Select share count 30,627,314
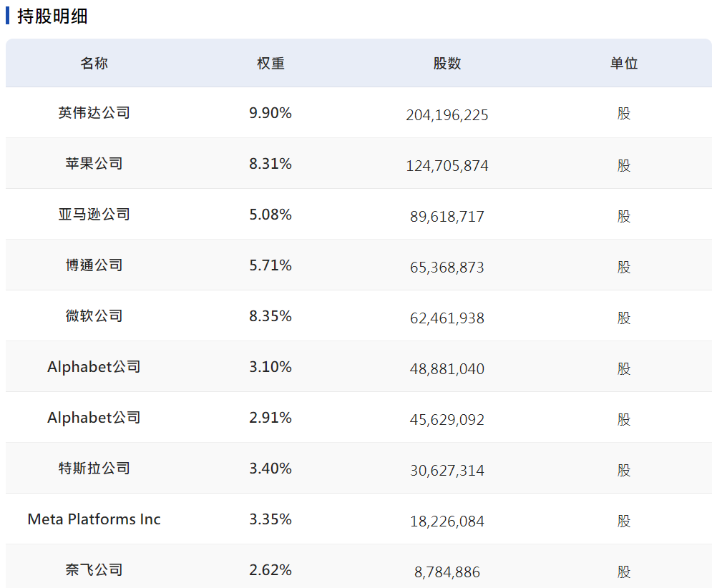This screenshot has width=712, height=588. (x=447, y=471)
